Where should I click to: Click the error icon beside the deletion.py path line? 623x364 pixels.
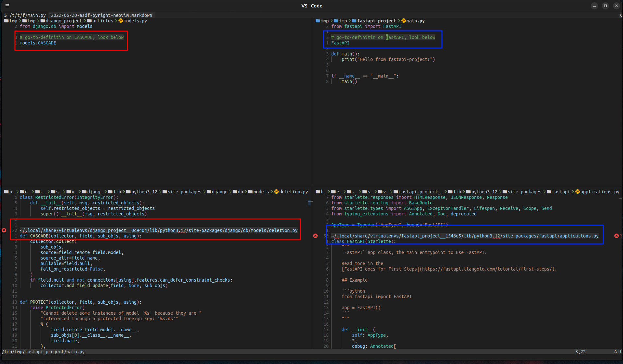point(4,230)
